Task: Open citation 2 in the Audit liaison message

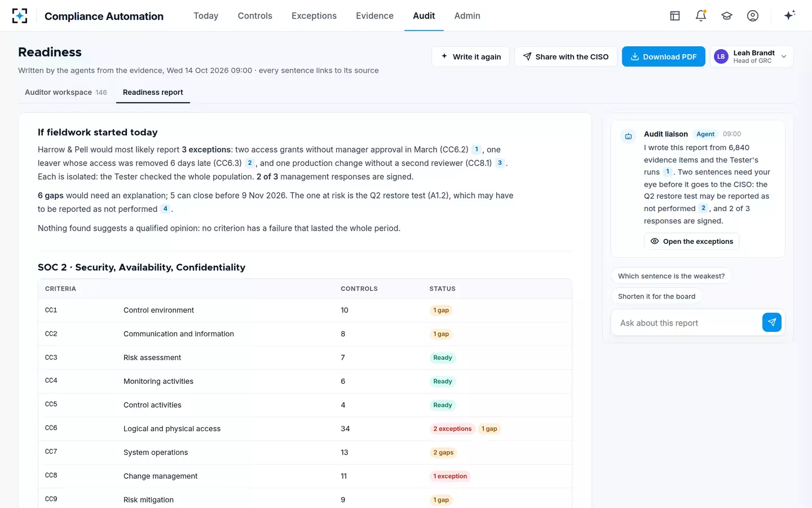Action: (703, 208)
